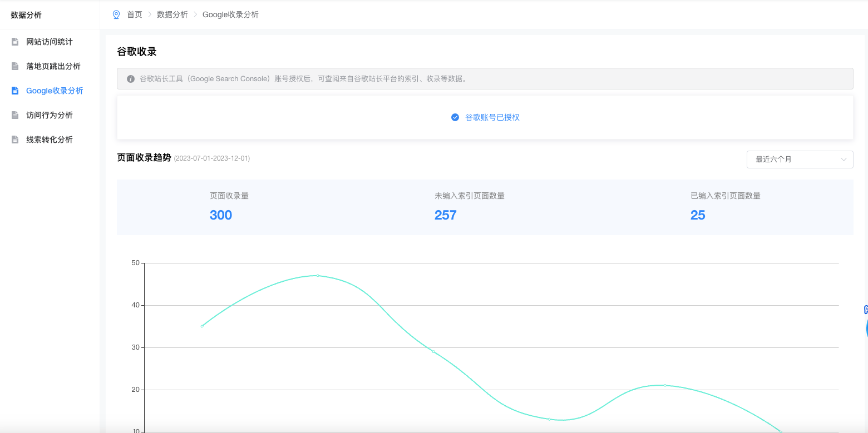
Task: Click the chevron arrow in the time range selector
Action: click(x=844, y=160)
